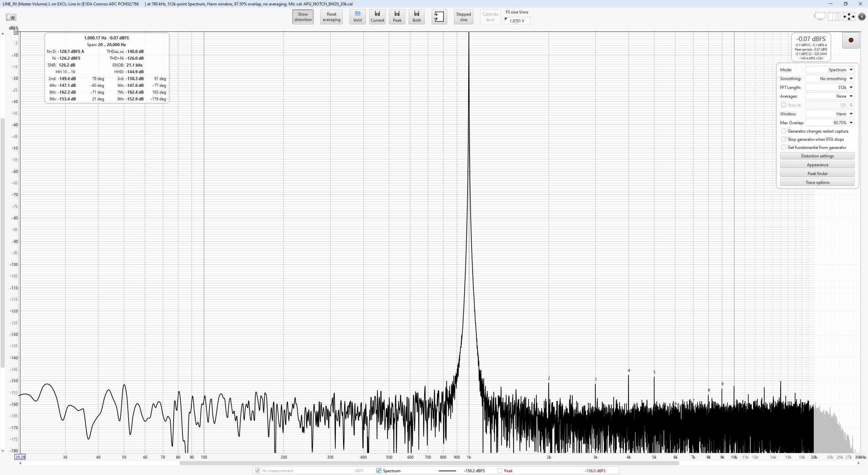
Task: Open Appearance options
Action: (817, 165)
